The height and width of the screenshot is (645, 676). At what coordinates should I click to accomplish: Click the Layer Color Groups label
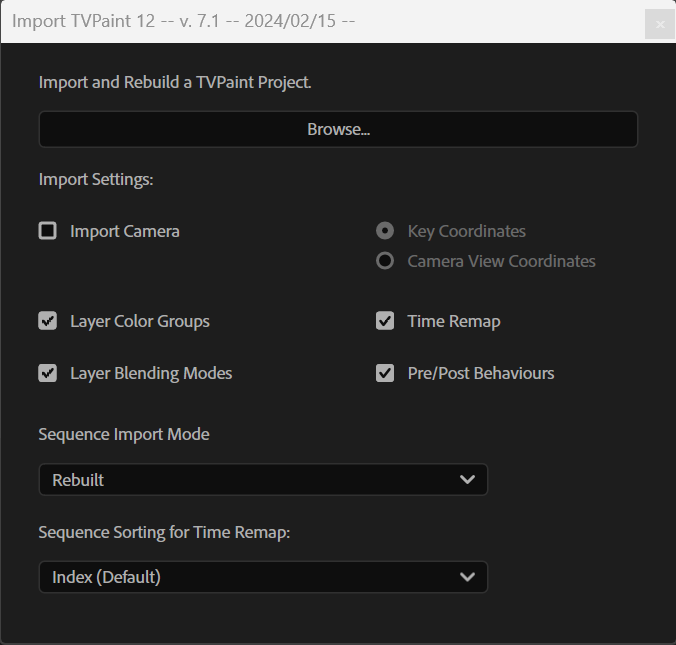pyautogui.click(x=140, y=322)
